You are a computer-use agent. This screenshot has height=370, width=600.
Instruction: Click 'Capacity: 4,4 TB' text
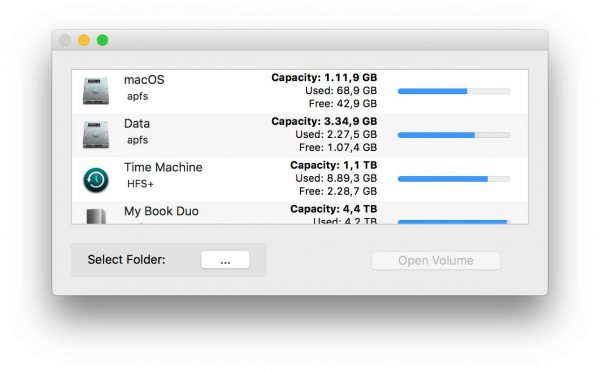pyautogui.click(x=334, y=209)
